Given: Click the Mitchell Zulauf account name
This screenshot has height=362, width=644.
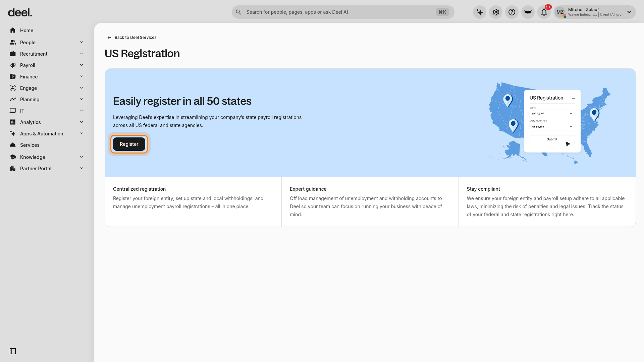Looking at the screenshot, I should [x=583, y=10].
